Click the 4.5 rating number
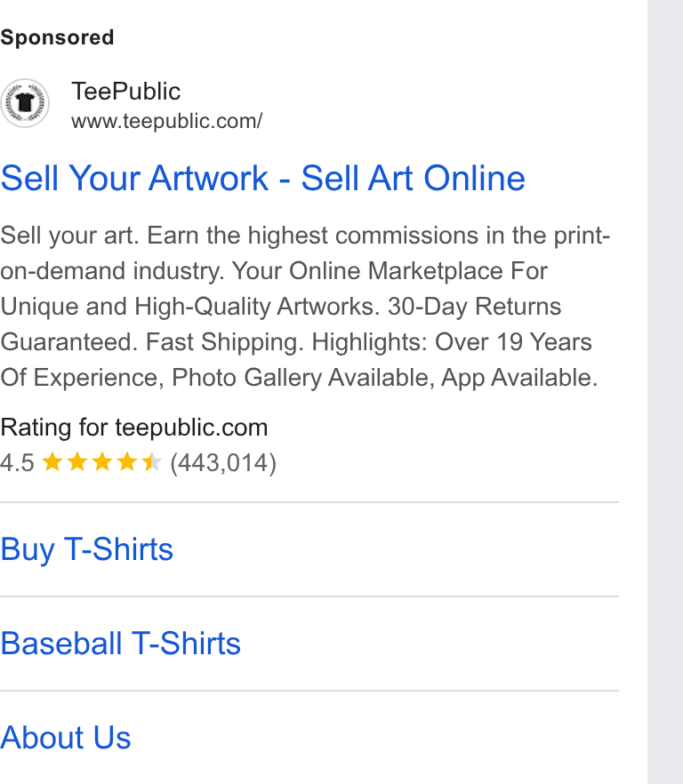 click(17, 463)
